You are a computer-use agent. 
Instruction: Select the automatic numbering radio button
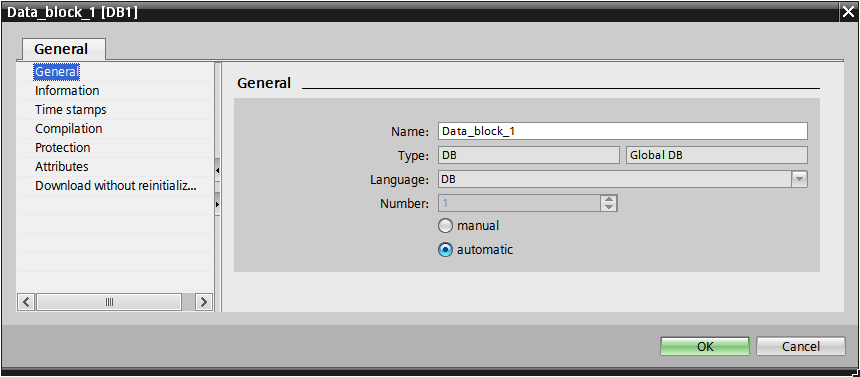[x=445, y=250]
